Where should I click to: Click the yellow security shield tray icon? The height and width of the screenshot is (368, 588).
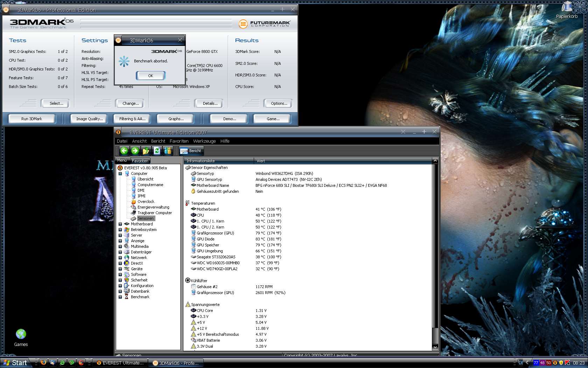tap(561, 363)
